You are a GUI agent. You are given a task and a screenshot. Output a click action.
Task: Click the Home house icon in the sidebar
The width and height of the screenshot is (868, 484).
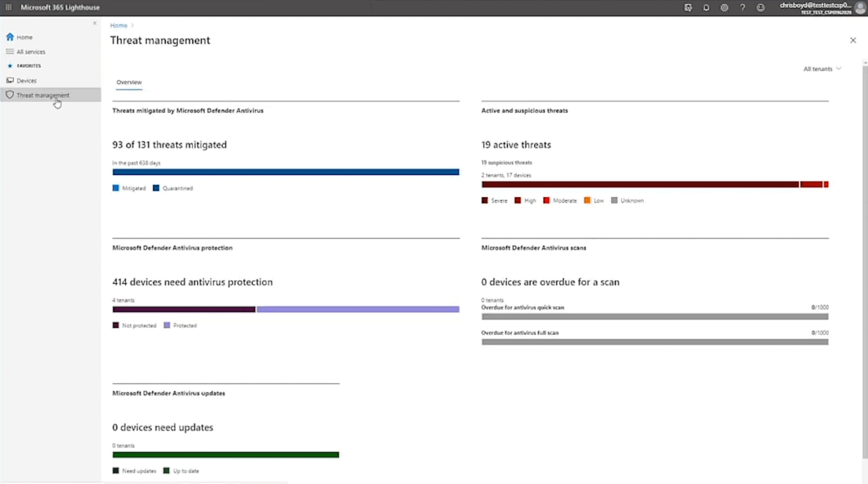pyautogui.click(x=9, y=37)
